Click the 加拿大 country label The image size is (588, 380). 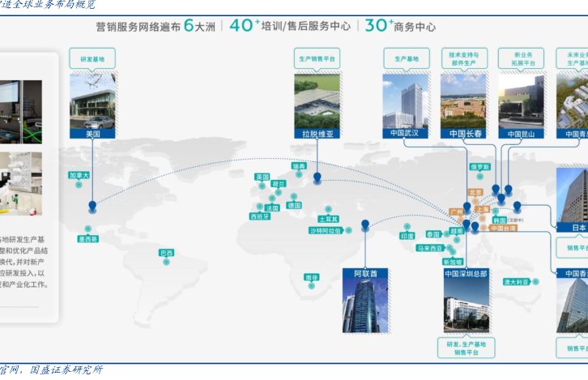(x=79, y=175)
